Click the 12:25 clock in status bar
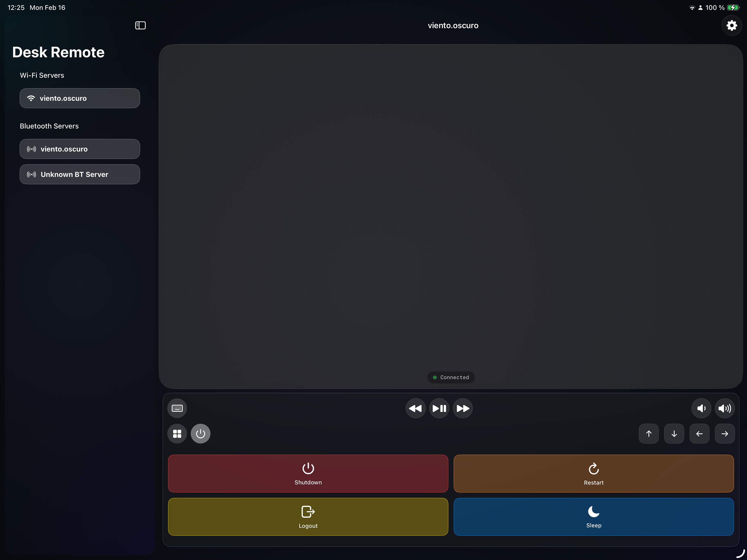This screenshot has height=560, width=747. [x=16, y=7]
